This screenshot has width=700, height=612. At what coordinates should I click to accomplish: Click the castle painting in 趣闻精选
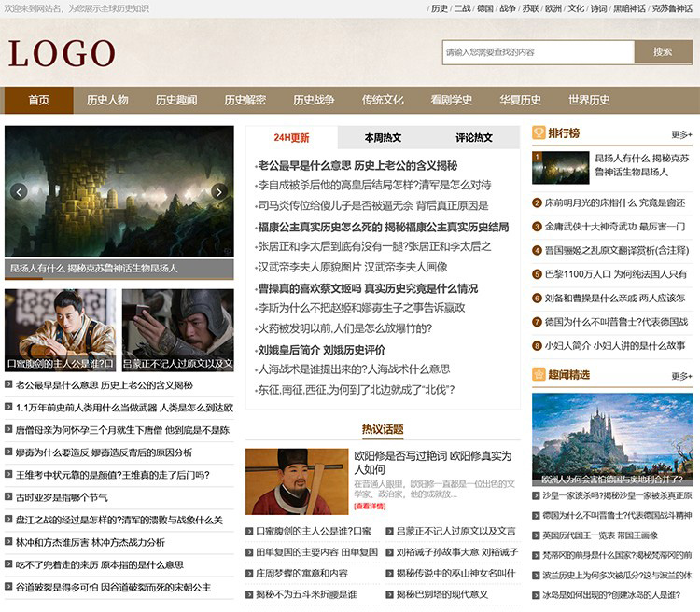(612, 439)
